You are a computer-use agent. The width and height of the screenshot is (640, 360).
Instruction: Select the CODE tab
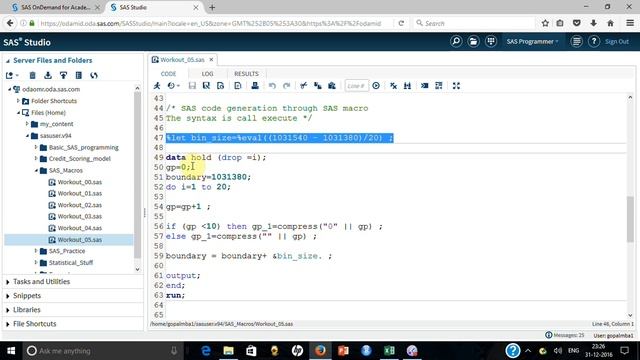(168, 73)
